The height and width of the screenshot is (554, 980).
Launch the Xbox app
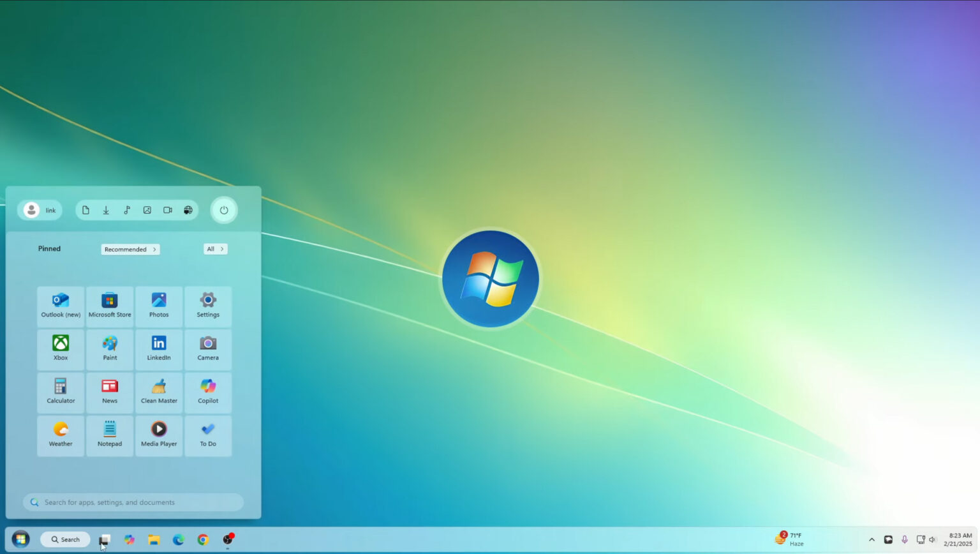tap(60, 349)
